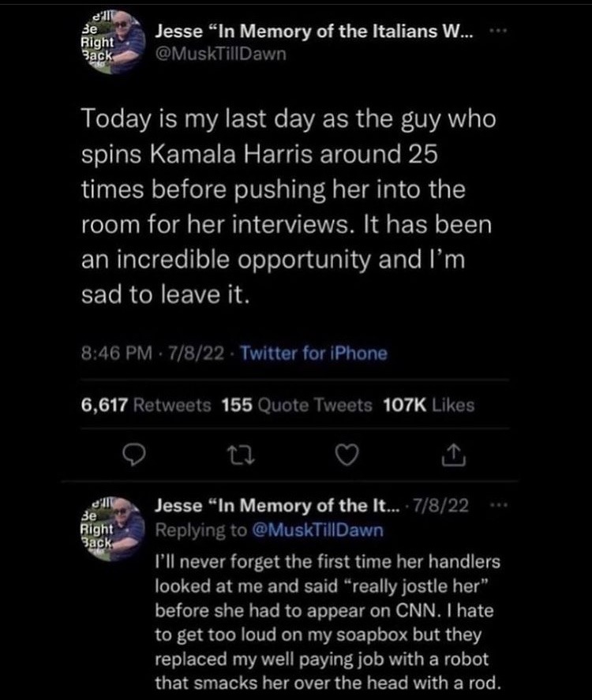Image resolution: width=592 pixels, height=700 pixels.
Task: View the 6,617 Retweets list
Action: pyautogui.click(x=146, y=405)
